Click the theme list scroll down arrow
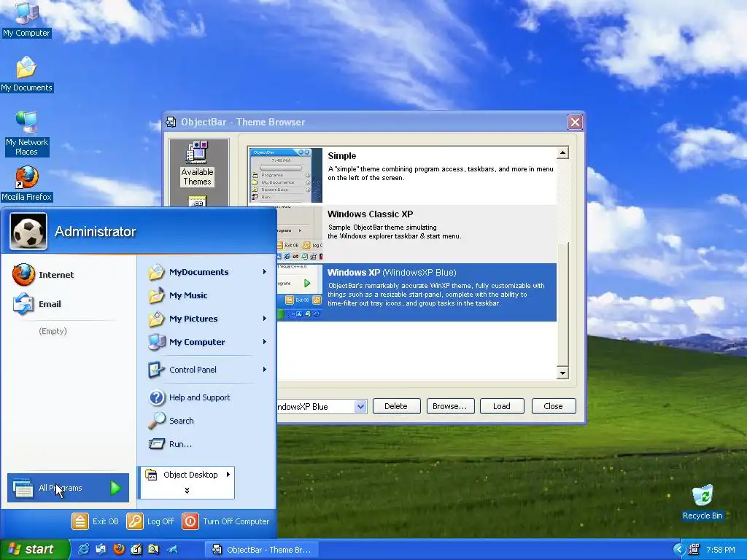This screenshot has width=747, height=560. click(562, 373)
